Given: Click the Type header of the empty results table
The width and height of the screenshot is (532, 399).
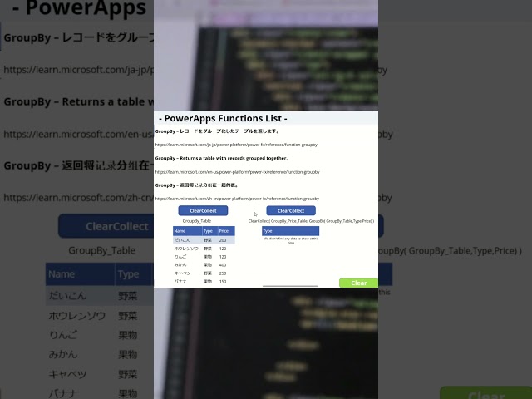Looking at the screenshot, I should [x=290, y=231].
